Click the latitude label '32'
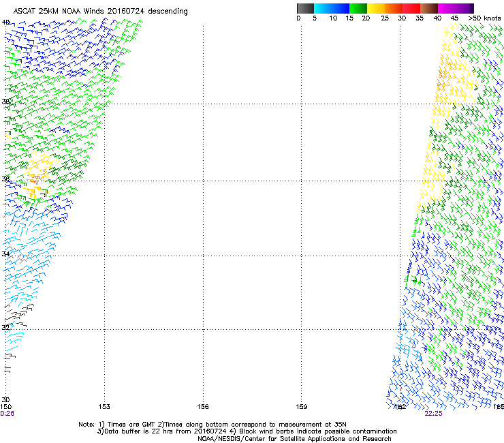This screenshot has height=443, width=504. tap(5, 328)
